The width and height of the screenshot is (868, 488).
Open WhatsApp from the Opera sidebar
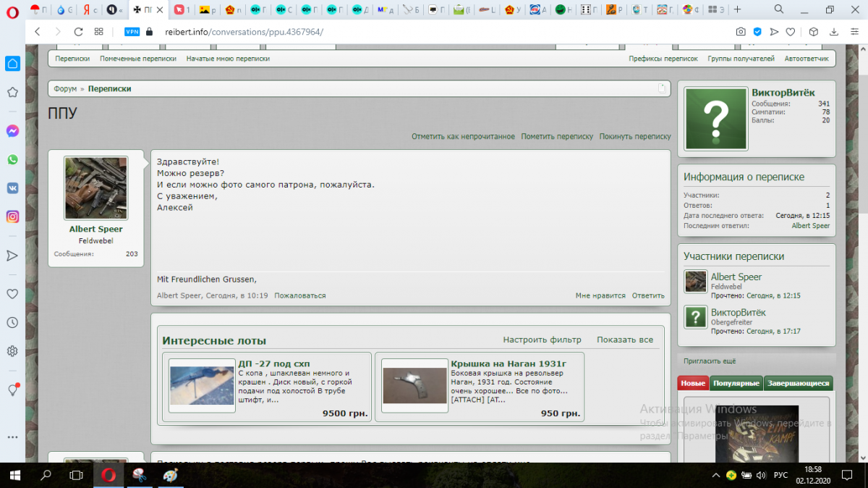pos(12,159)
